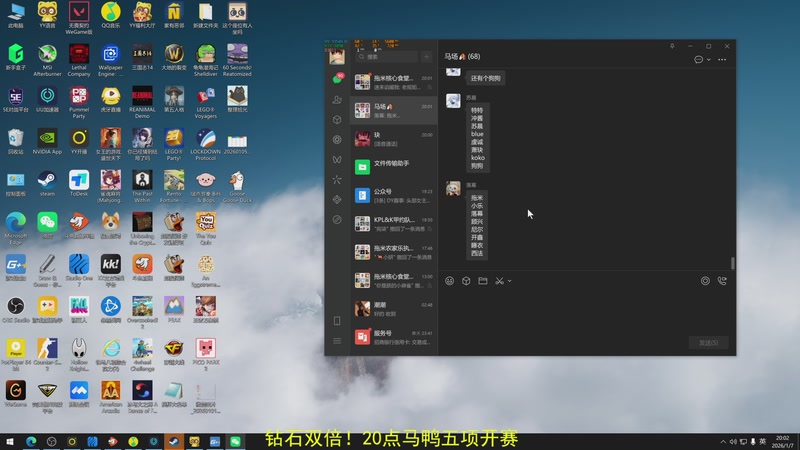Click the 还有个狗狗 message bubble
The width and height of the screenshot is (800, 450).
tap(486, 78)
